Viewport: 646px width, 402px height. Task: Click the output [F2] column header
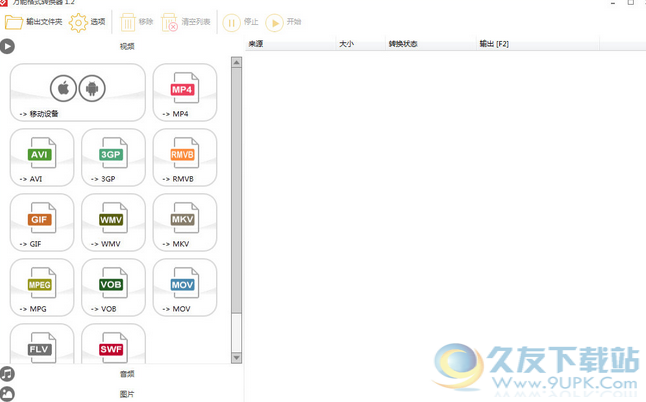click(538, 44)
